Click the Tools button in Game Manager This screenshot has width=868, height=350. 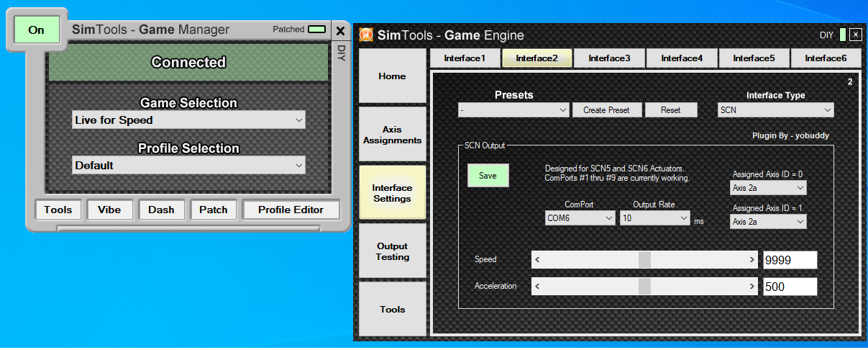pos(58,210)
